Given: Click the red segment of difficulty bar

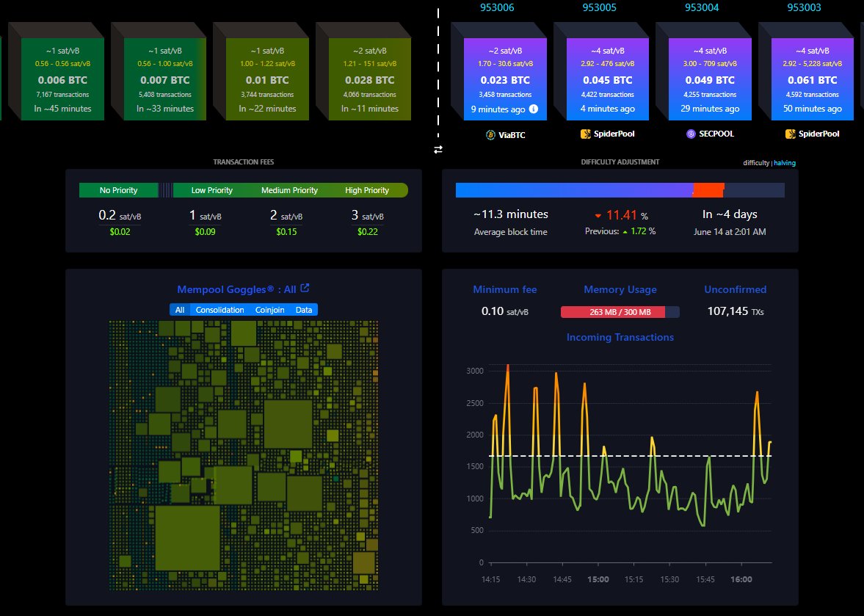Looking at the screenshot, I should [x=708, y=190].
